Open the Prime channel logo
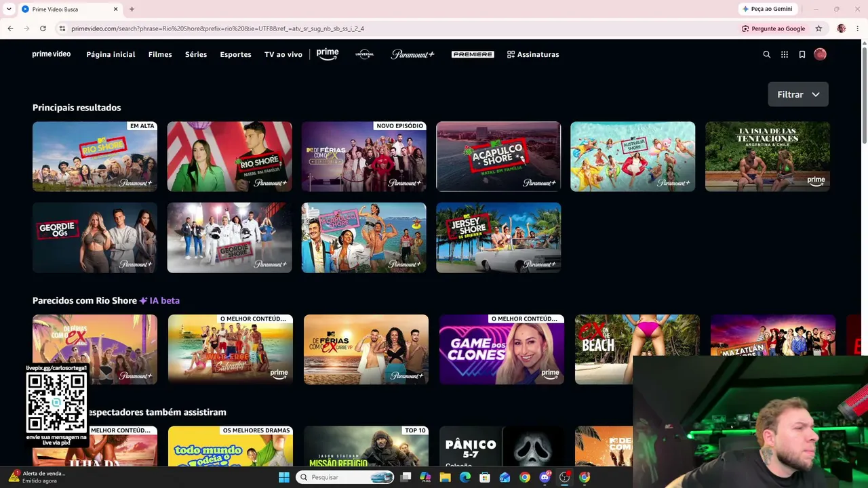Viewport: 868px width, 488px height. pos(328,54)
